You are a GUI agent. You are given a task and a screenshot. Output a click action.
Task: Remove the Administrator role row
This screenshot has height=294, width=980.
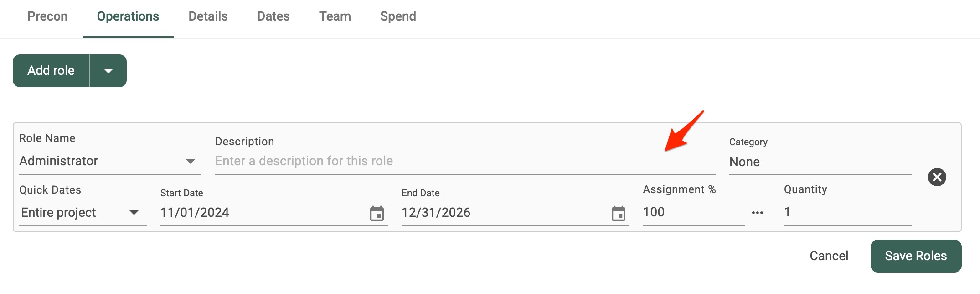[x=937, y=177]
